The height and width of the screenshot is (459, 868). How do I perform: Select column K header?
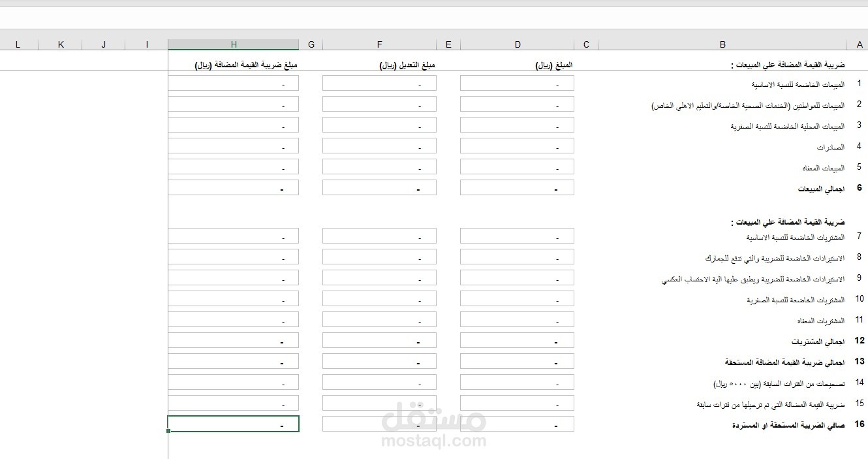point(61,44)
